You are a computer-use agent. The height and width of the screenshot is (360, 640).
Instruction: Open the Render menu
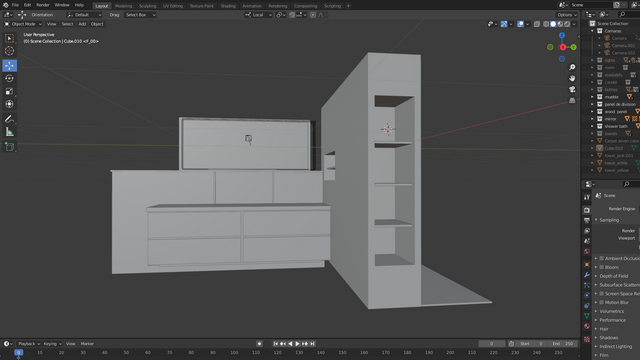coord(42,5)
